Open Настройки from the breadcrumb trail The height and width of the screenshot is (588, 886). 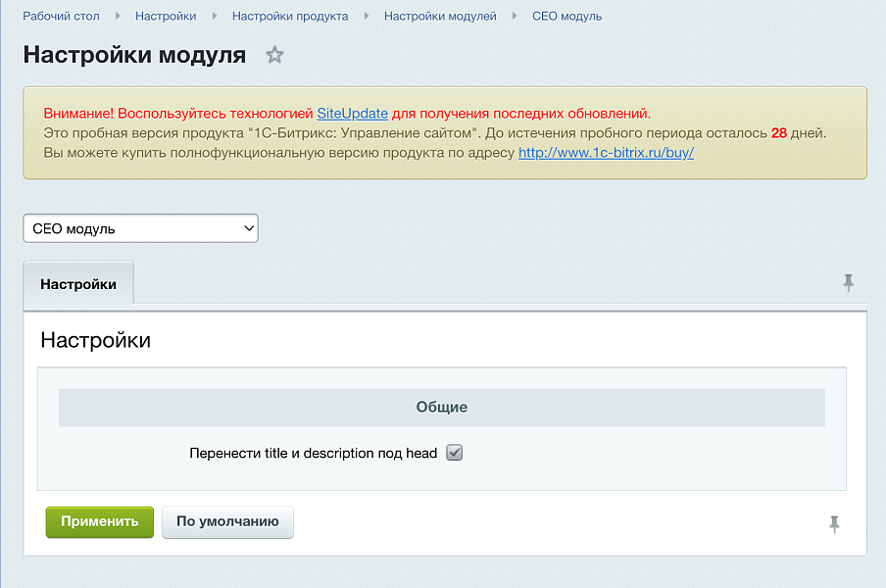click(x=166, y=16)
